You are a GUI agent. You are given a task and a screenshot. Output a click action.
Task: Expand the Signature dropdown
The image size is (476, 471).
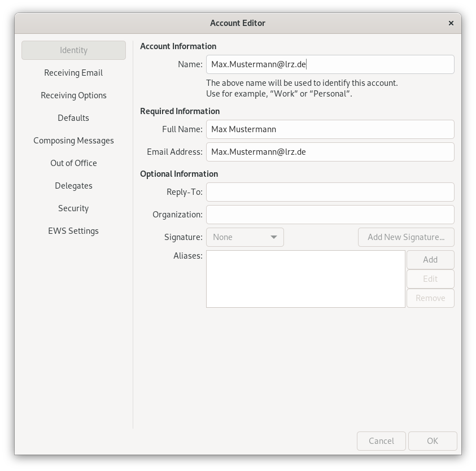coord(245,237)
